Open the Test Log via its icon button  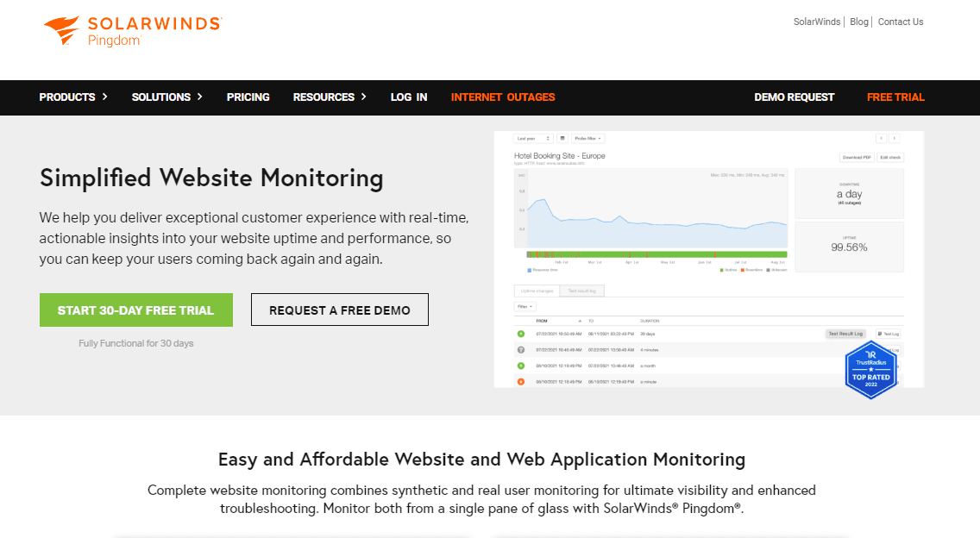click(889, 334)
